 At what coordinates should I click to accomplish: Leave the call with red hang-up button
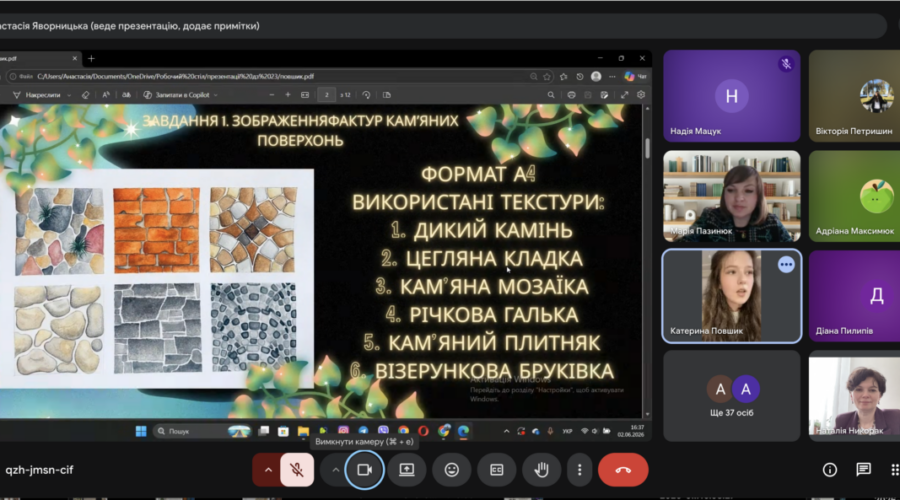pyautogui.click(x=623, y=470)
